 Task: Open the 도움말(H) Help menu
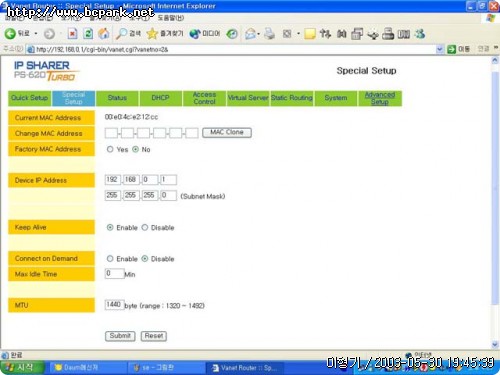point(170,18)
